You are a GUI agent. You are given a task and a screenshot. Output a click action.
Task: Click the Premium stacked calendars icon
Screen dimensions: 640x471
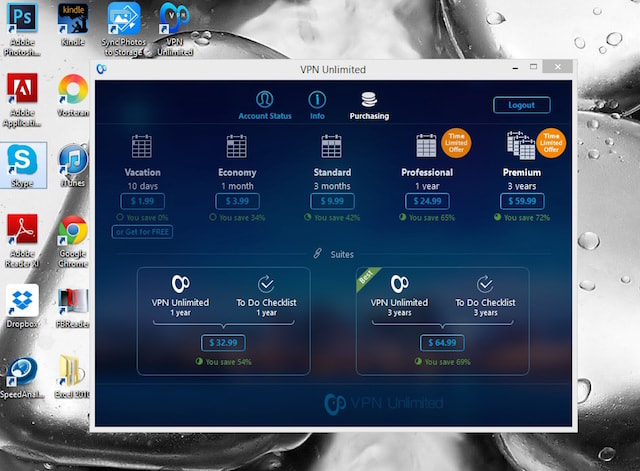(x=521, y=145)
